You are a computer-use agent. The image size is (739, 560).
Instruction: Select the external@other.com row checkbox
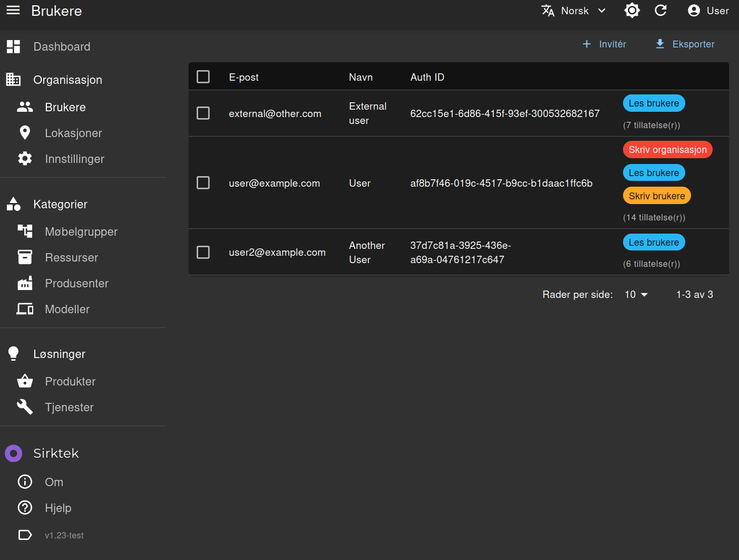click(203, 113)
